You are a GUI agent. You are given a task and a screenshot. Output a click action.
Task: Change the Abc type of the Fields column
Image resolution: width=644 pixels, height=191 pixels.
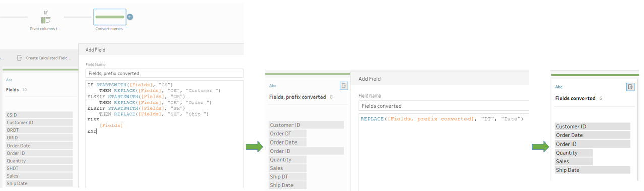(x=9, y=80)
